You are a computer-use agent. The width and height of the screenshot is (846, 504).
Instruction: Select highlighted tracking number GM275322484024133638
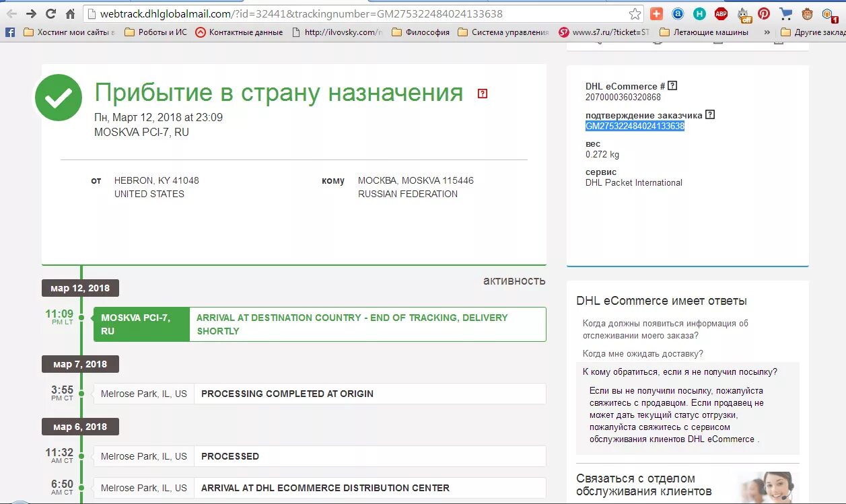click(x=635, y=126)
